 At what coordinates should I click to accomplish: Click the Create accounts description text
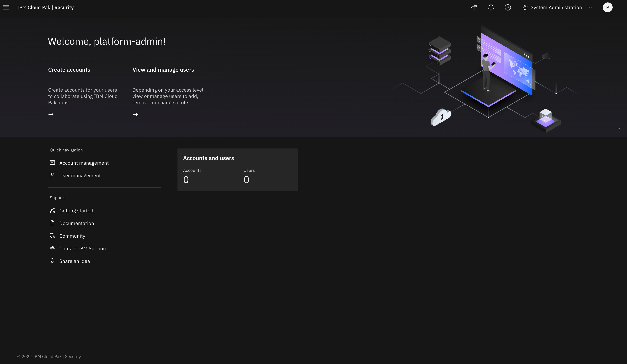pyautogui.click(x=83, y=96)
